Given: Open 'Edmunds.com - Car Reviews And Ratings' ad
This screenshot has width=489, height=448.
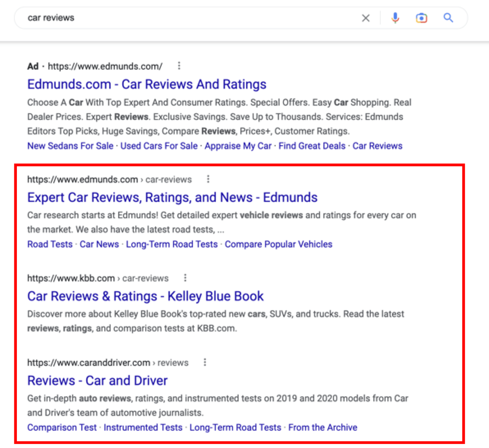Looking at the screenshot, I should click(146, 84).
